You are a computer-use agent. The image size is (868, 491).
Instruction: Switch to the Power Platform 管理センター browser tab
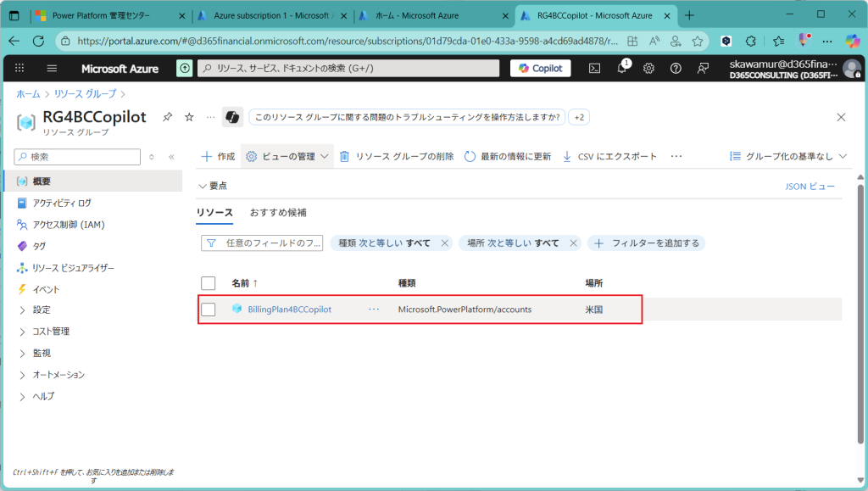point(109,15)
